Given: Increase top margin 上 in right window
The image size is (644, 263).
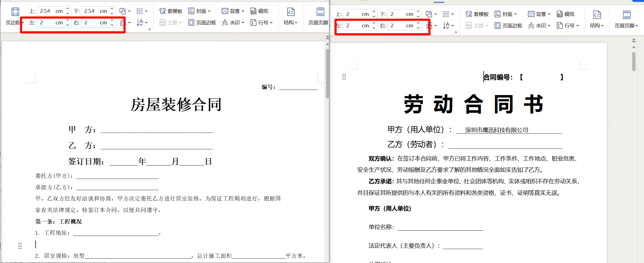Looking at the screenshot, I should click(374, 12).
